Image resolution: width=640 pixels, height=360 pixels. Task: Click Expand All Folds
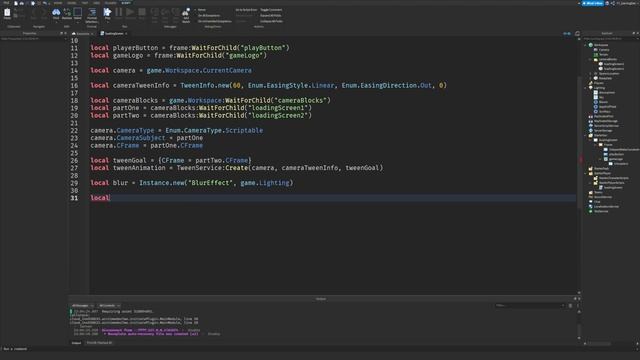click(271, 16)
